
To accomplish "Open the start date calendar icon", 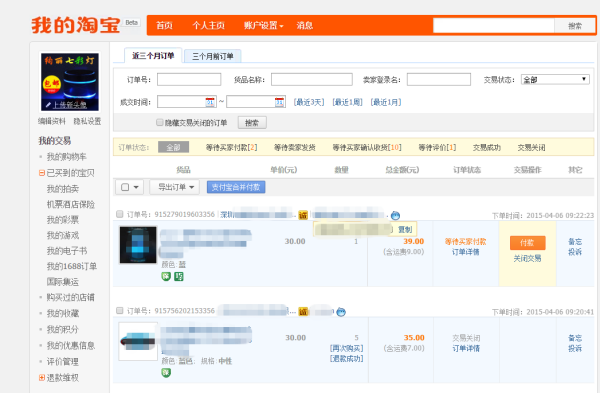I will [210, 102].
